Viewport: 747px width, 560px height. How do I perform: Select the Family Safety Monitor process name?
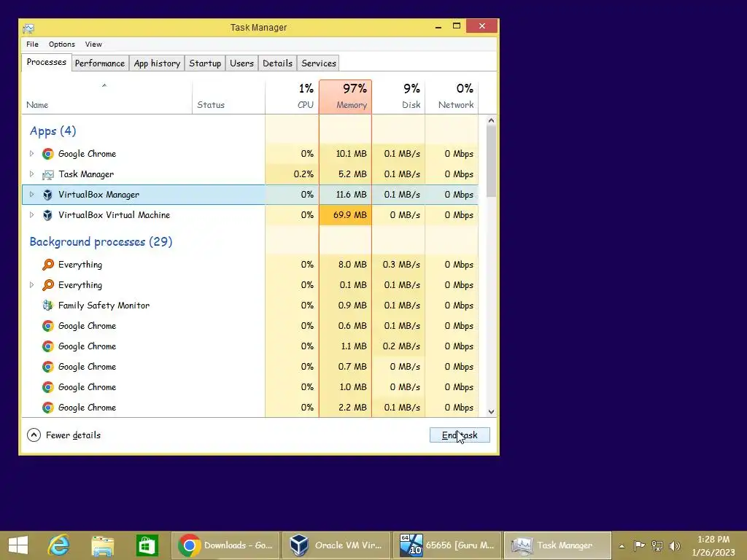tap(104, 306)
